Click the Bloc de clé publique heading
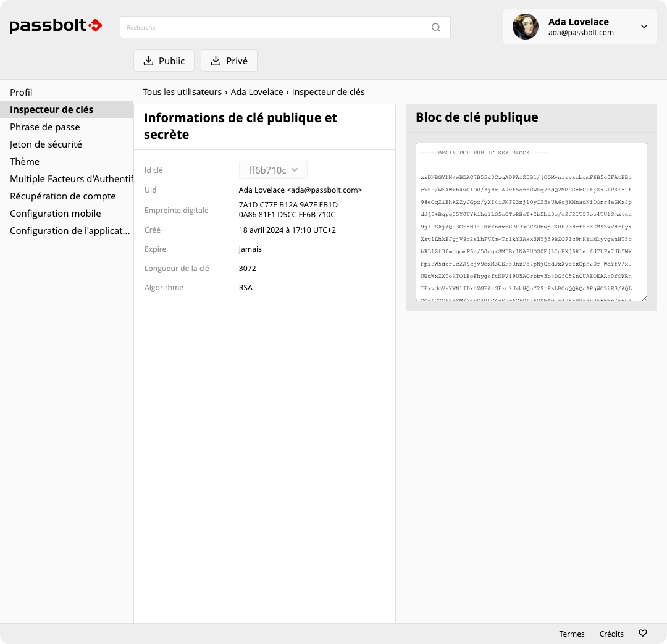This screenshot has width=667, height=644. pos(477,117)
